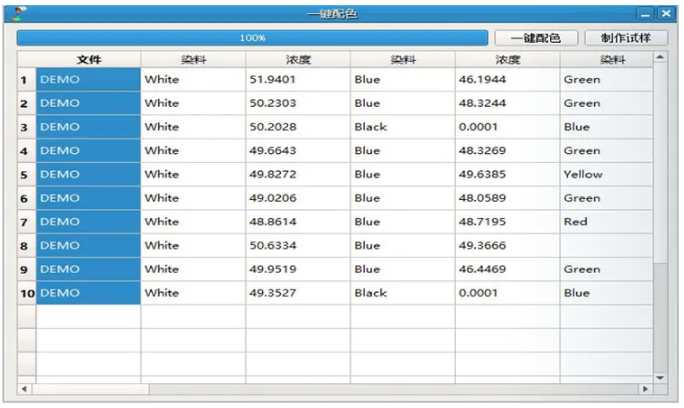This screenshot has height=408, width=684.
Task: Click Green dye cell in row 1
Action: click(606, 79)
